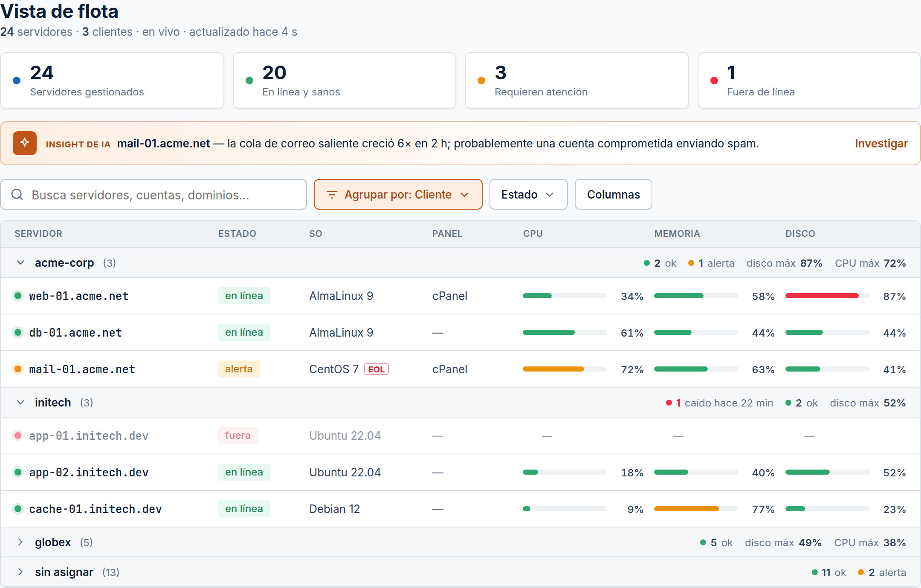Open the Columnas button
The height and width of the screenshot is (588, 921).
coord(613,194)
